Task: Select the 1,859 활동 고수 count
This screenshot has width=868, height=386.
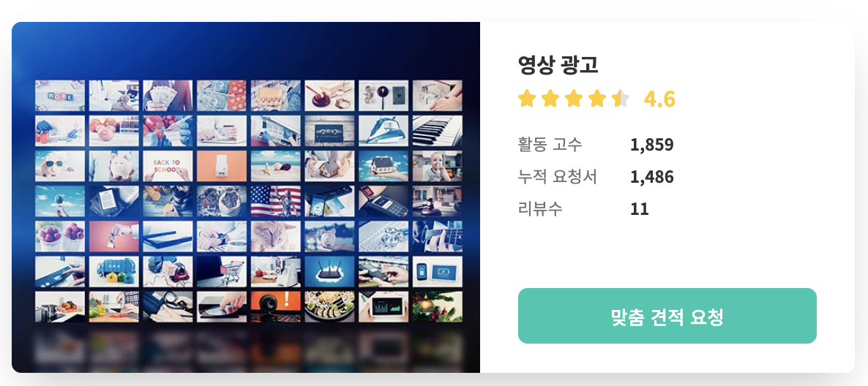Action: coord(651,145)
